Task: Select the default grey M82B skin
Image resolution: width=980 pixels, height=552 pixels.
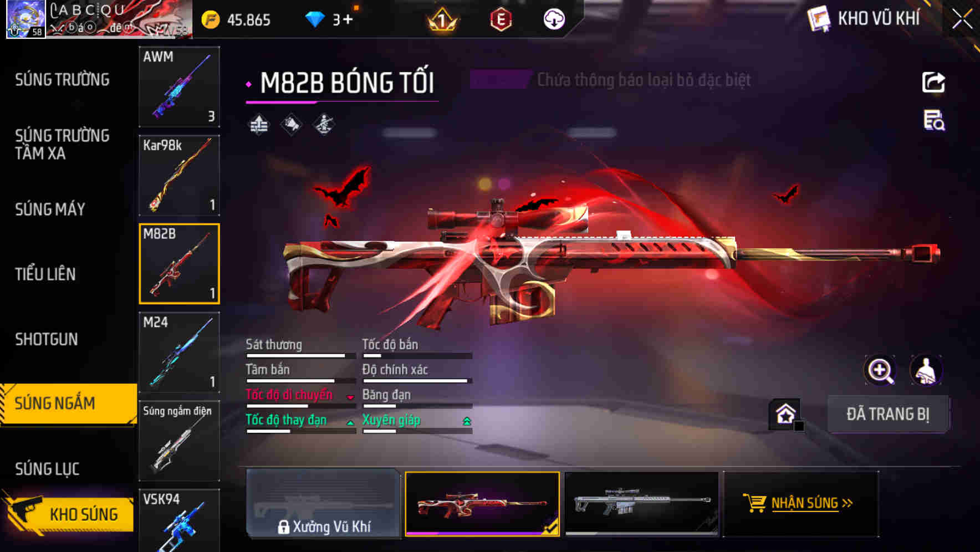Action: click(x=641, y=504)
